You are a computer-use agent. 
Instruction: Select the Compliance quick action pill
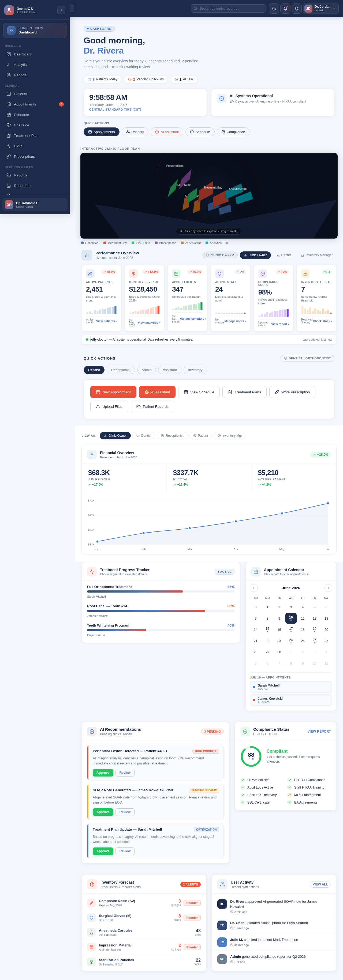233,132
